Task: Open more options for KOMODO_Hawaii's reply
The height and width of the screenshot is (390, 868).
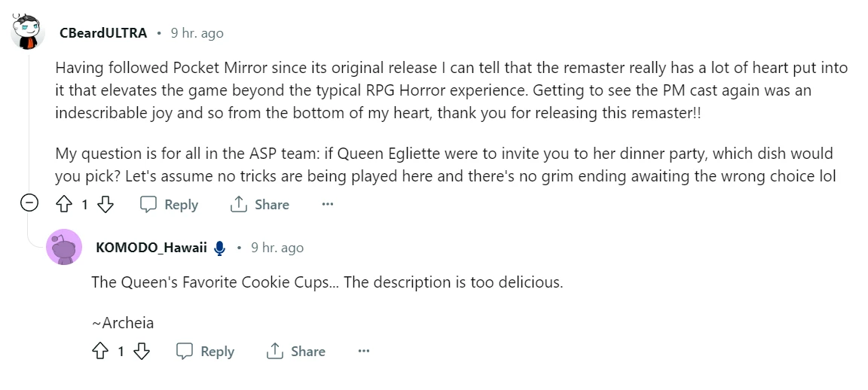Action: click(x=364, y=351)
